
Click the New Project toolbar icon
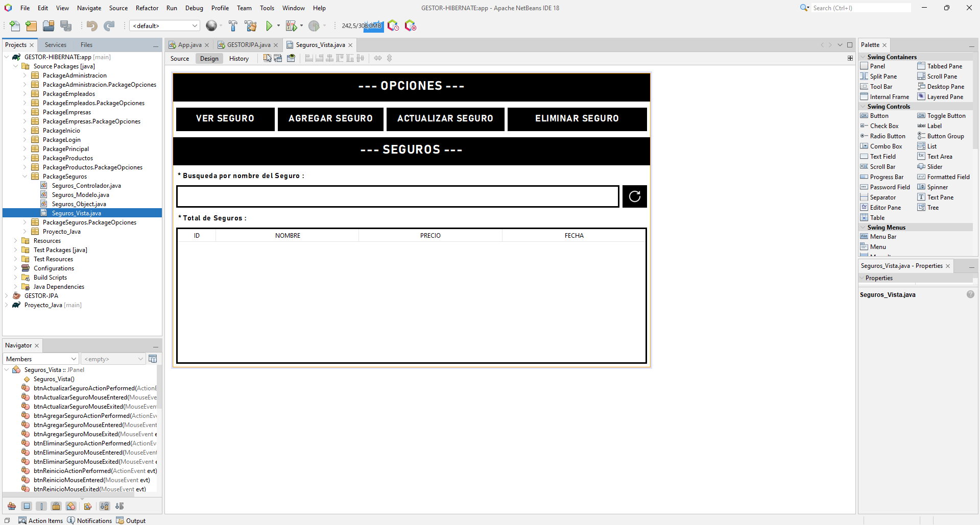point(31,26)
